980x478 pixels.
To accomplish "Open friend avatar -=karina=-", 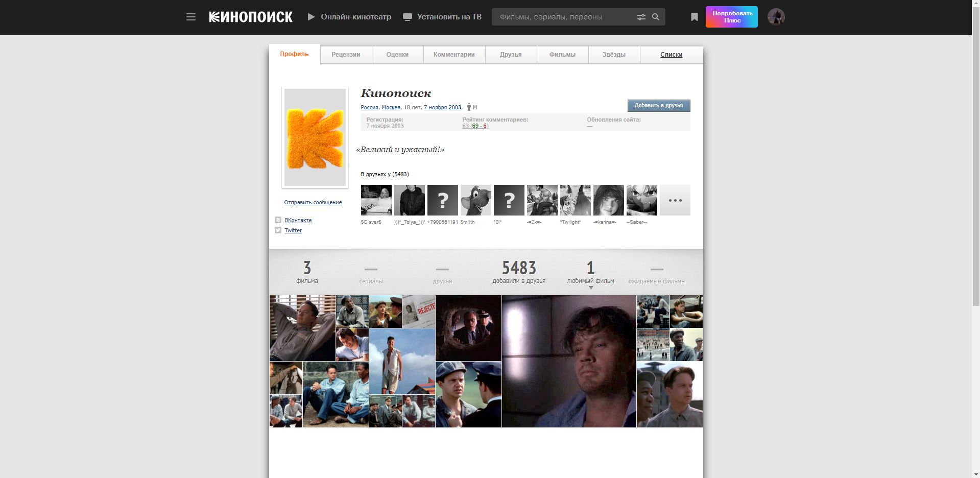I will (x=609, y=200).
